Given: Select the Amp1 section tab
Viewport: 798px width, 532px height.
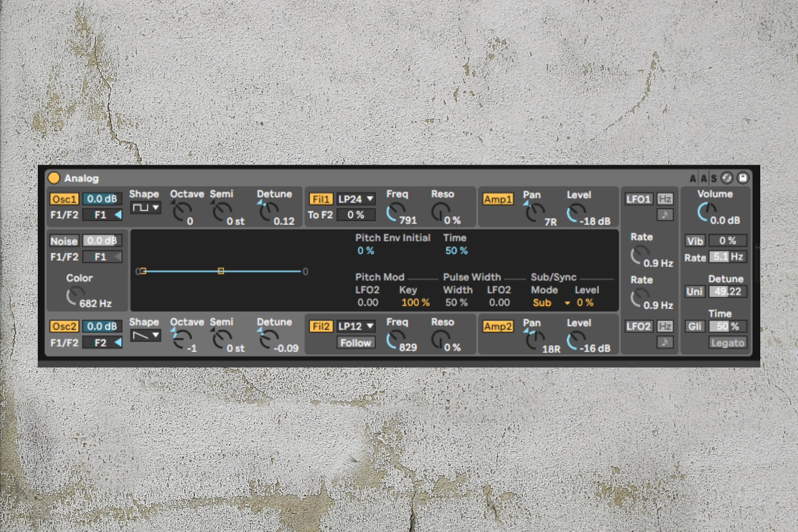Looking at the screenshot, I should click(497, 199).
